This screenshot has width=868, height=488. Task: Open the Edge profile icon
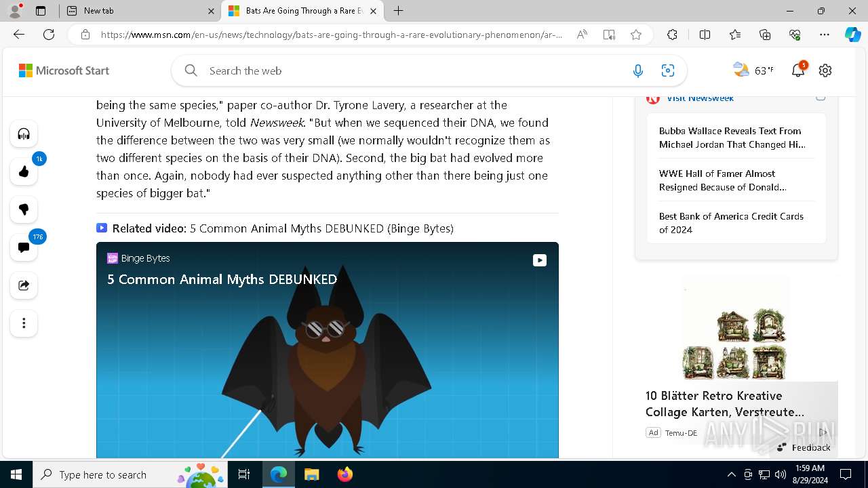[15, 11]
